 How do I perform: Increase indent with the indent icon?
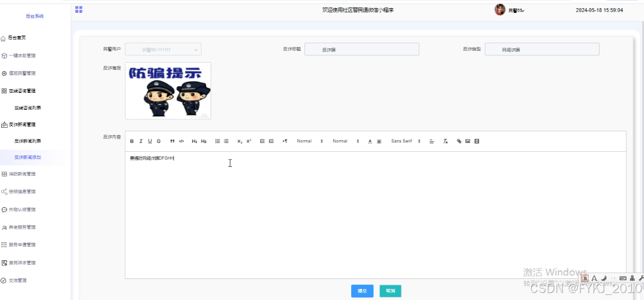coord(271,141)
